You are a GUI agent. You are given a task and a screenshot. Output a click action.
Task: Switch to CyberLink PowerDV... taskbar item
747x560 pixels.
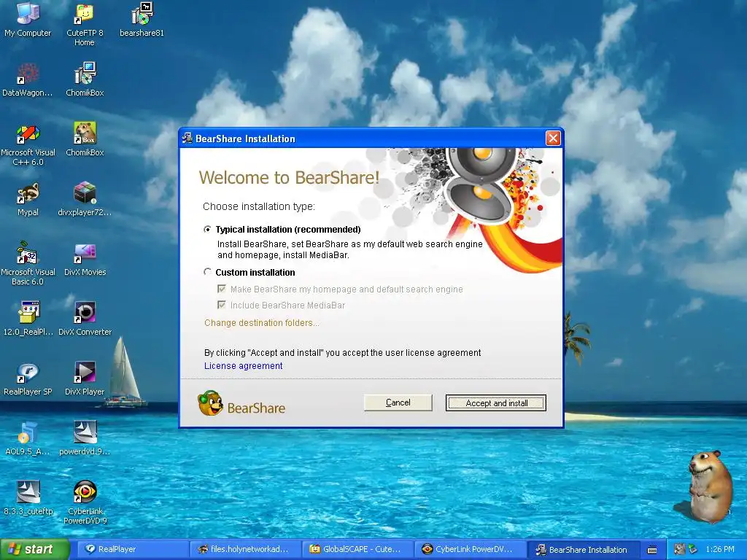471,549
